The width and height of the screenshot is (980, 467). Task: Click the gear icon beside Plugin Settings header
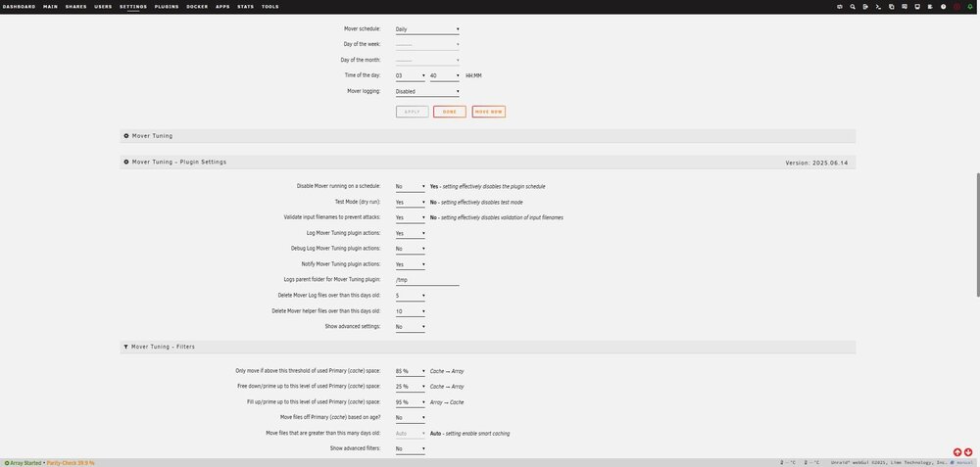click(x=126, y=162)
